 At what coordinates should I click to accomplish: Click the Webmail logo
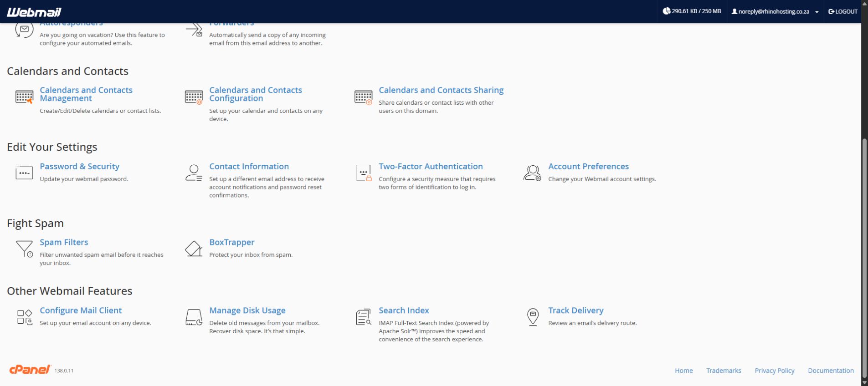tap(34, 12)
